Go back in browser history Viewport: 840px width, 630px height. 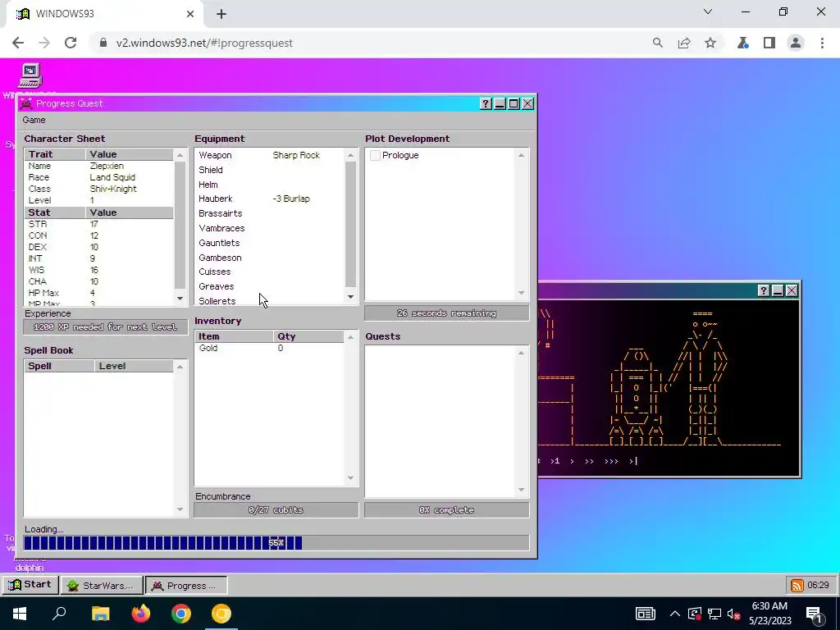(18, 43)
